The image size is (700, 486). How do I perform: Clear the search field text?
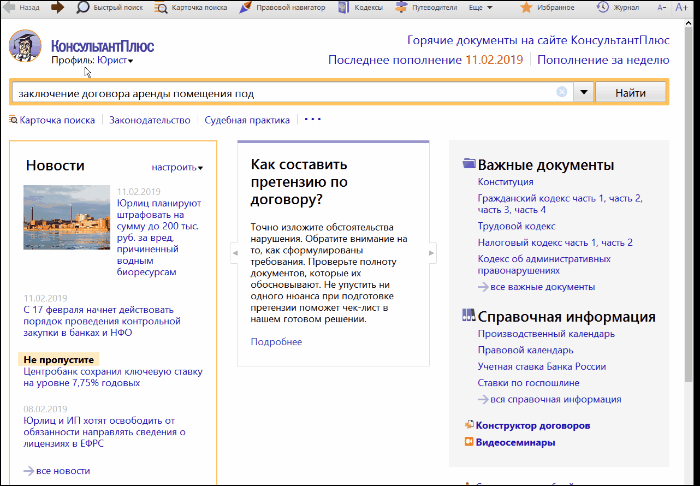tap(562, 93)
